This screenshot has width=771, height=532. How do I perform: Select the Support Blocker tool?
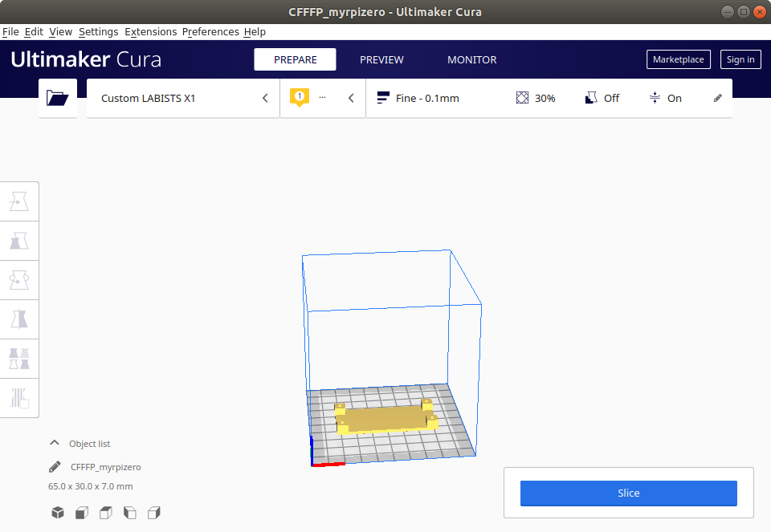tap(19, 398)
